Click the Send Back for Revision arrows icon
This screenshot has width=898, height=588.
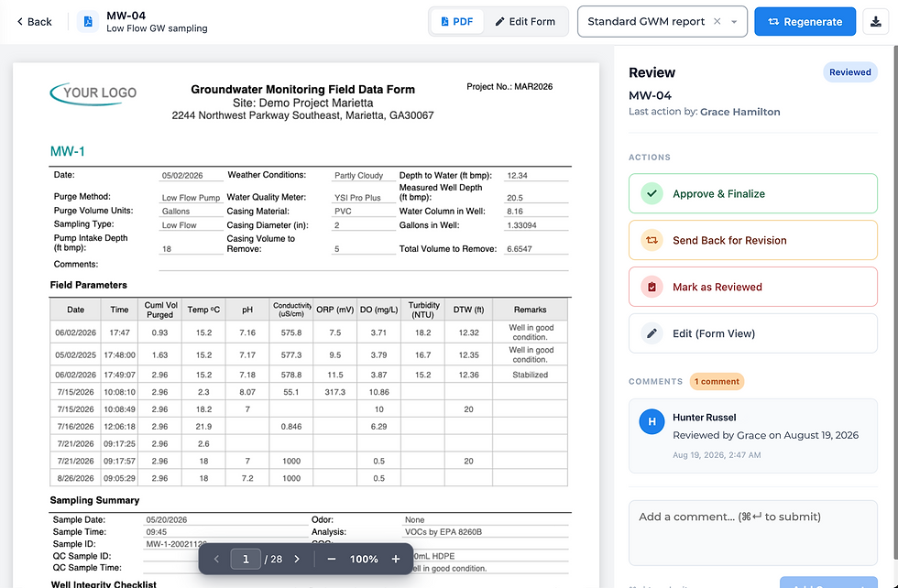pyautogui.click(x=652, y=241)
